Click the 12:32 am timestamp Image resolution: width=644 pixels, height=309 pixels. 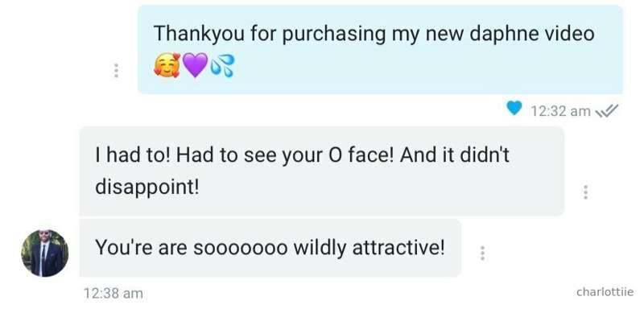coord(560,111)
